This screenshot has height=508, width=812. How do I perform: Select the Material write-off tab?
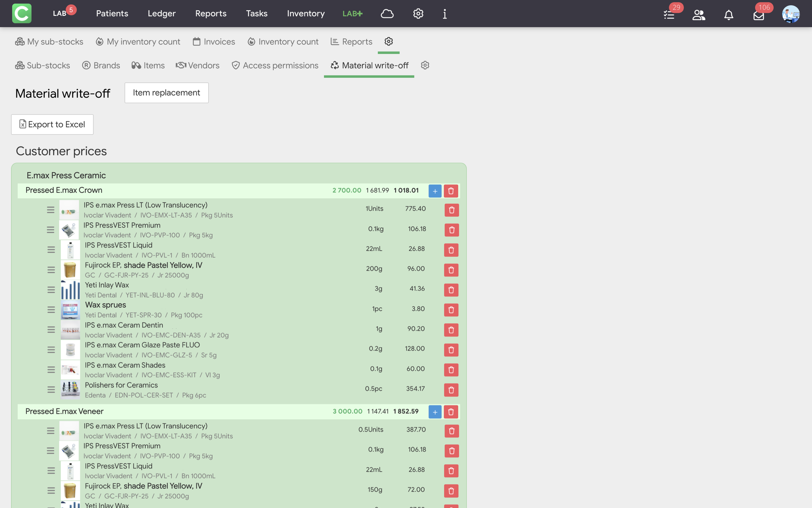click(369, 65)
